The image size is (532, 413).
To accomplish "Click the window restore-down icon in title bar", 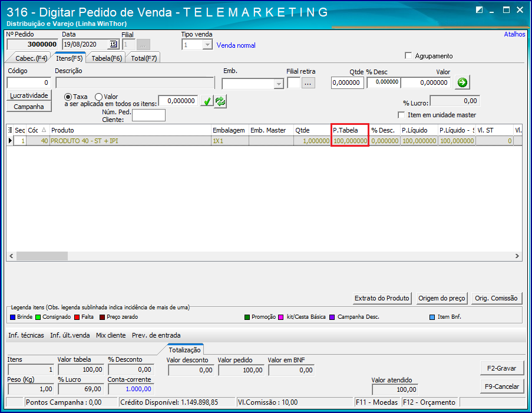I will (x=479, y=10).
